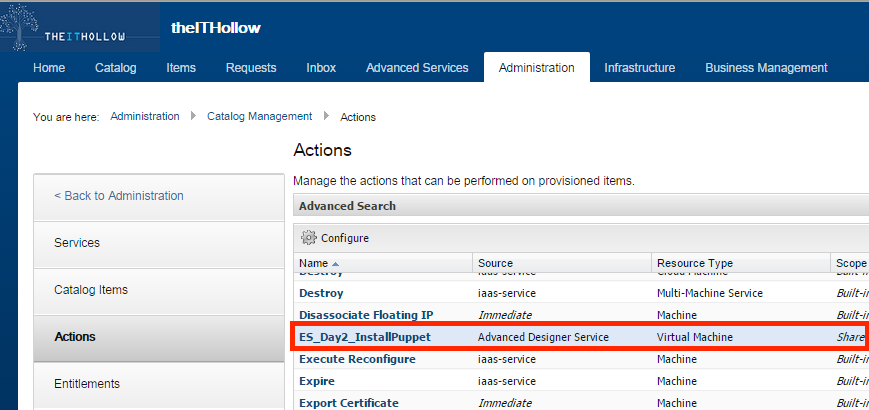This screenshot has height=410, width=869.
Task: Go to the Requests tab
Action: (x=251, y=68)
